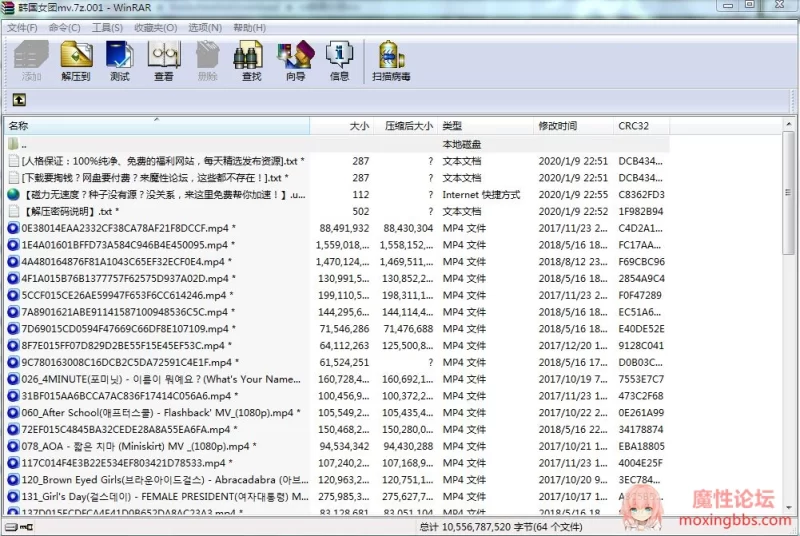This screenshot has width=800, height=536.
Task: Click the file list scroll down arrow
Action: [788, 508]
